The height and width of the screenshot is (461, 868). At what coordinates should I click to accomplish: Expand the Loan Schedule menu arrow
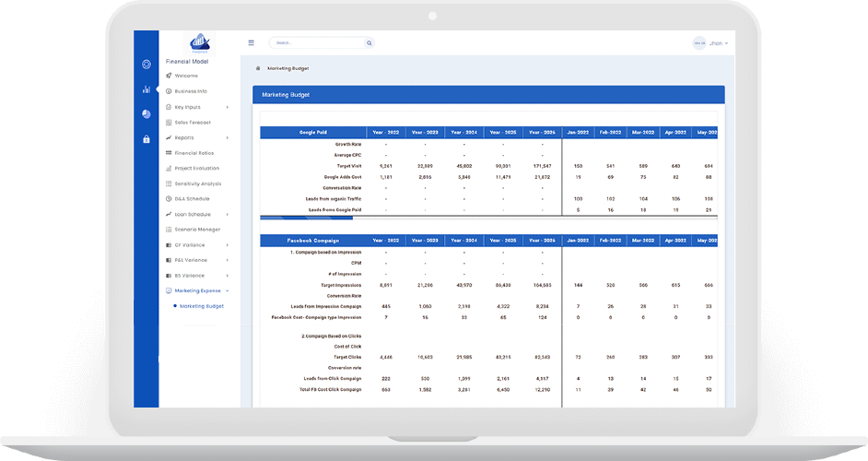(228, 215)
